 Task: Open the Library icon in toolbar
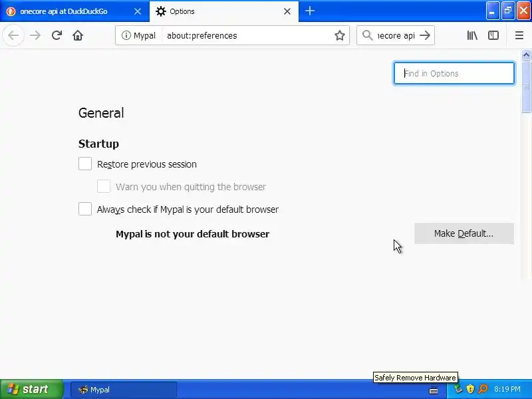click(472, 35)
